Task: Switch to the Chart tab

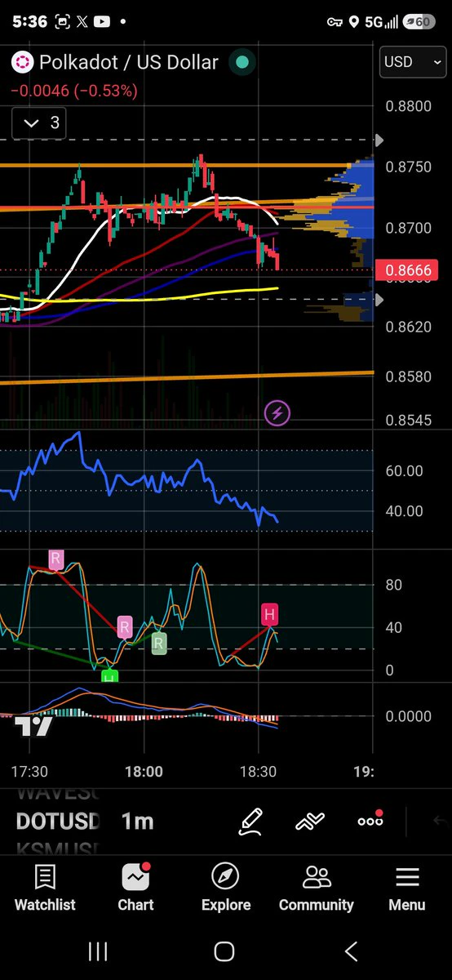Action: (135, 889)
